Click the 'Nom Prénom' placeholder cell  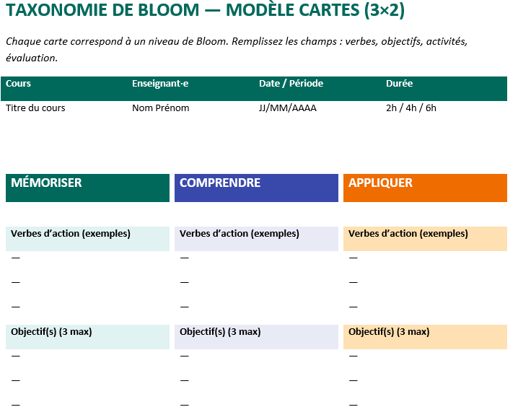[x=161, y=108]
